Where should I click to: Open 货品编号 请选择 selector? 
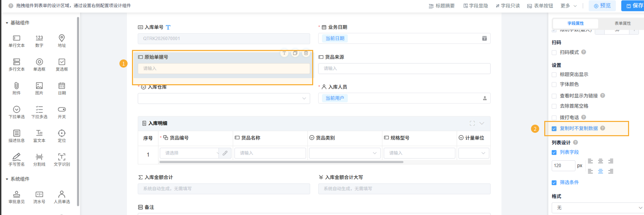coord(190,153)
